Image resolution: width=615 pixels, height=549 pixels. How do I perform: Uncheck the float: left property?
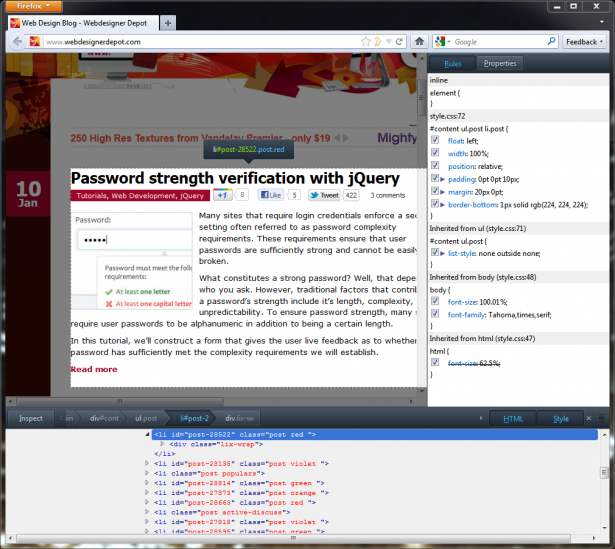coord(435,140)
